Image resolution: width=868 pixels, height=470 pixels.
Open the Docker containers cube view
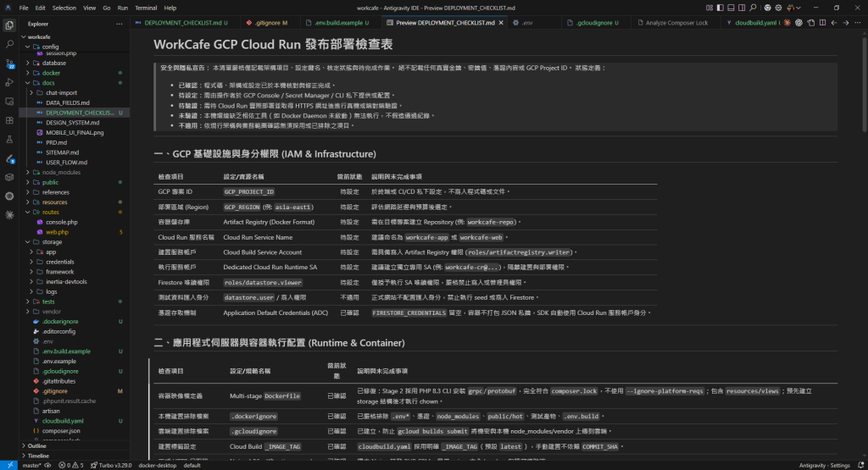pos(9,178)
